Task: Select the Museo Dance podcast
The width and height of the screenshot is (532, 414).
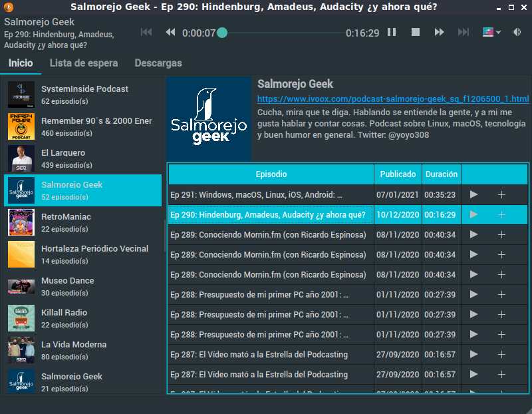Action: click(82, 286)
